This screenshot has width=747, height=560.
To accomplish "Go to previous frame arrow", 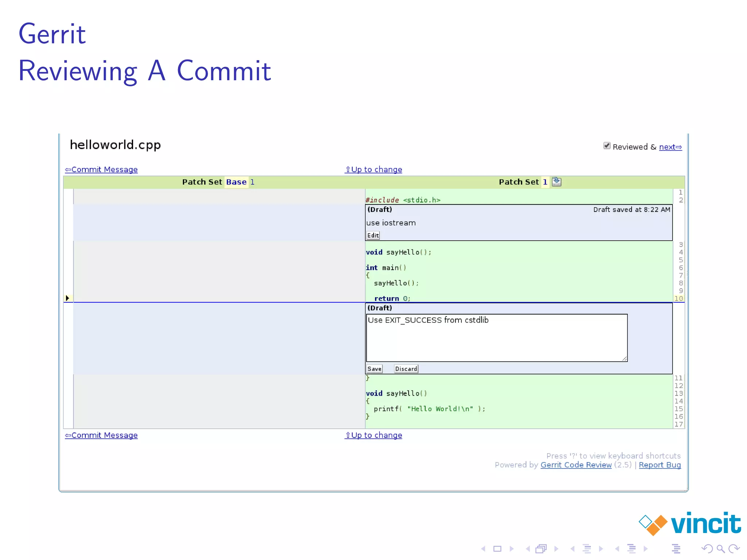I will point(528,549).
